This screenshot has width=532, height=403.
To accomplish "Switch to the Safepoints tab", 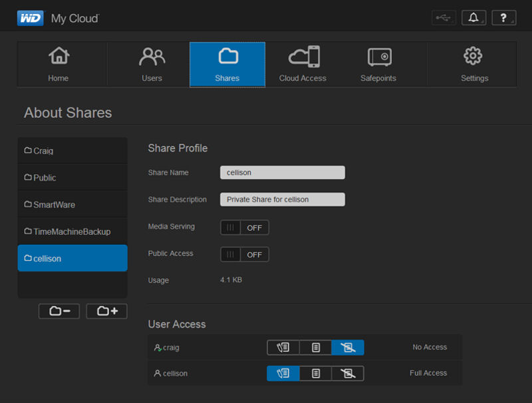I will click(x=378, y=65).
